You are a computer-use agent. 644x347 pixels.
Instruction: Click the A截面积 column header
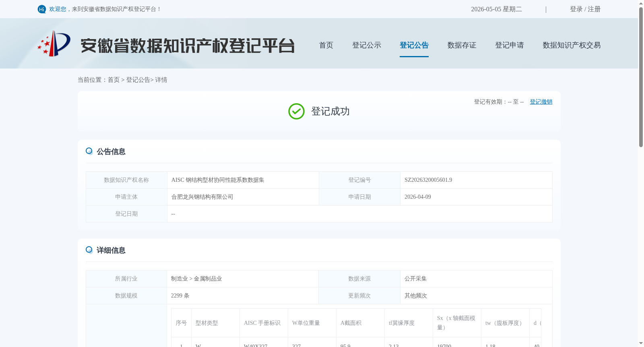360,323
